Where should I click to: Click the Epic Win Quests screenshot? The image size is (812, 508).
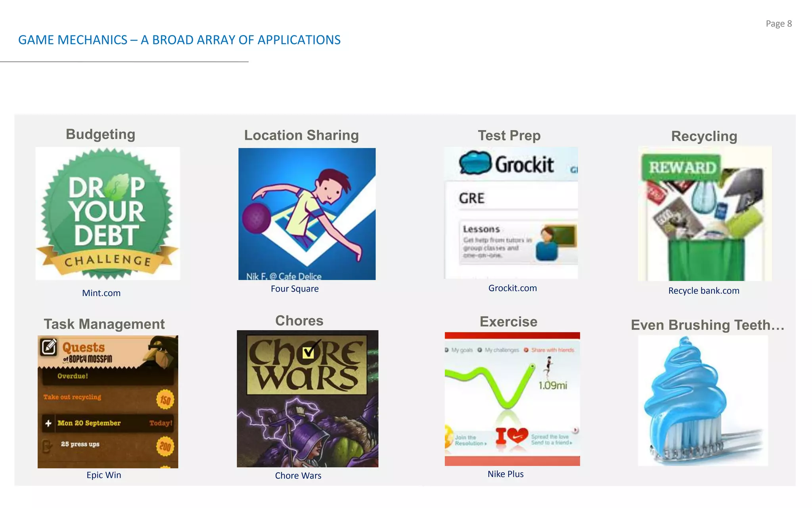point(108,402)
